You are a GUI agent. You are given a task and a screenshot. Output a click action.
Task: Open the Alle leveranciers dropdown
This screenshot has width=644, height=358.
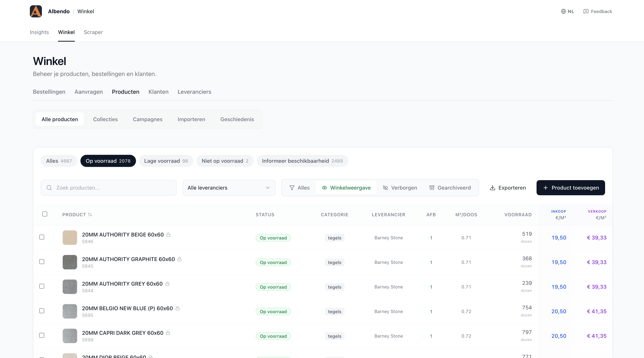click(229, 188)
